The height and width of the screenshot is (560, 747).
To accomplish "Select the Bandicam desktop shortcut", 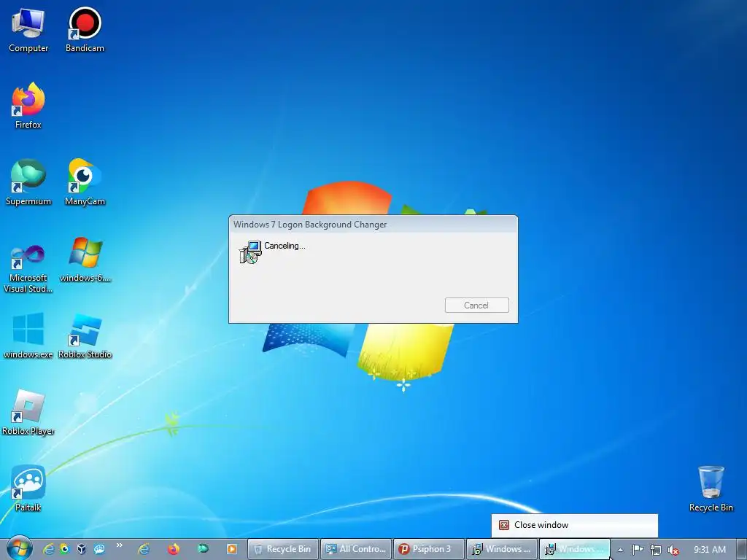I will click(85, 31).
